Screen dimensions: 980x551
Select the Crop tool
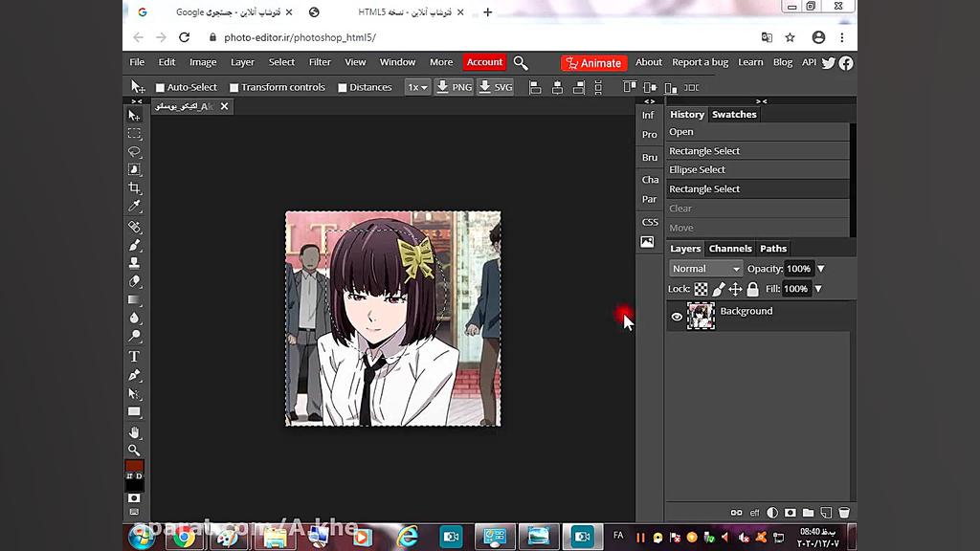pyautogui.click(x=134, y=188)
